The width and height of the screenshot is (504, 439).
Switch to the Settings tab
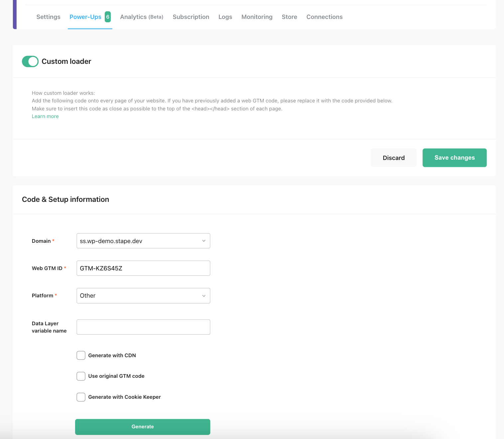pyautogui.click(x=48, y=17)
